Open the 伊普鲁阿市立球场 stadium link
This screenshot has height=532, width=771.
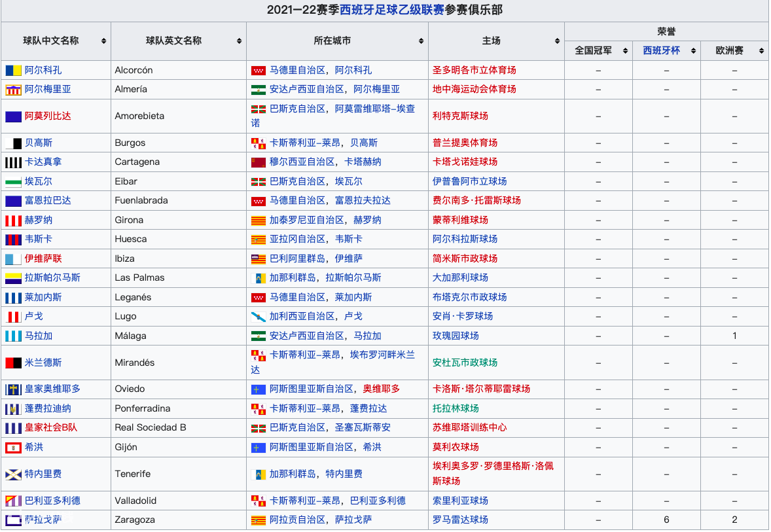pyautogui.click(x=469, y=181)
